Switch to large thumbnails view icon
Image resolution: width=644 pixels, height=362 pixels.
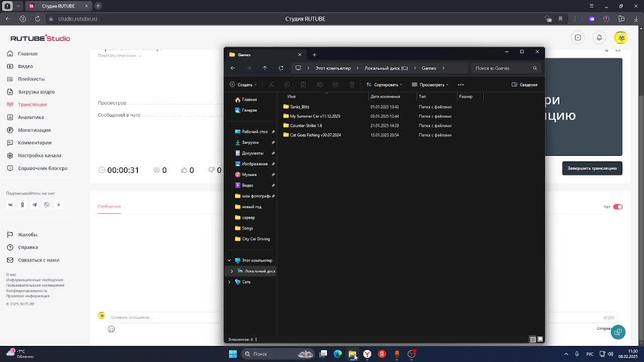pos(540,339)
